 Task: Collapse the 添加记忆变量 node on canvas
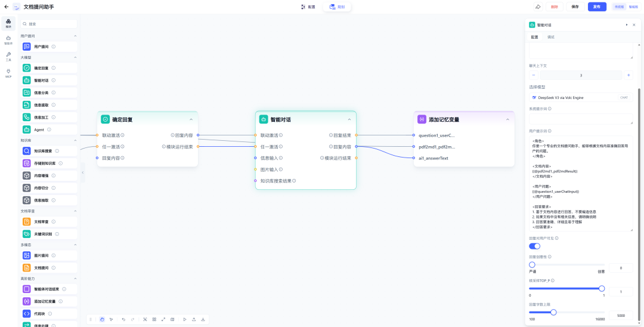[x=507, y=119]
